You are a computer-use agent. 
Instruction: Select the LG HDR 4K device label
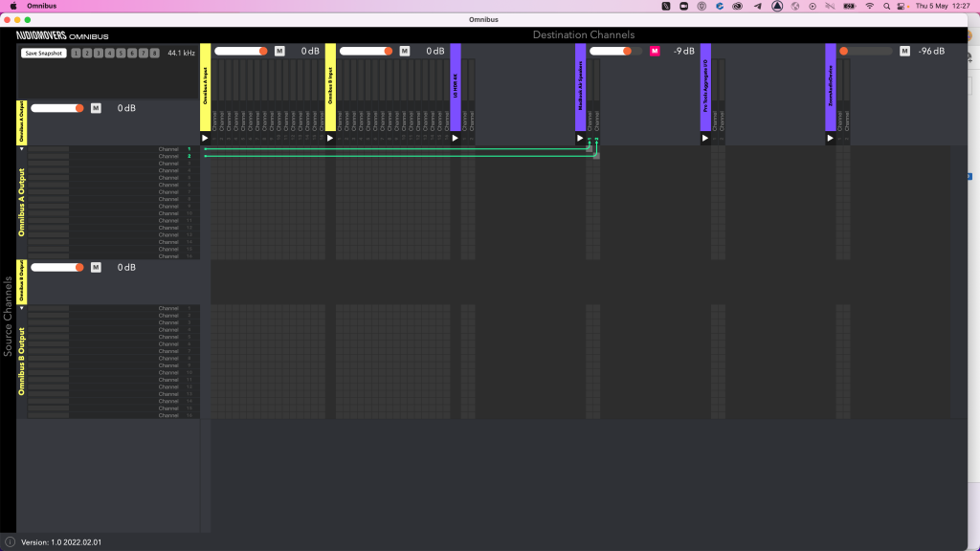[455, 87]
